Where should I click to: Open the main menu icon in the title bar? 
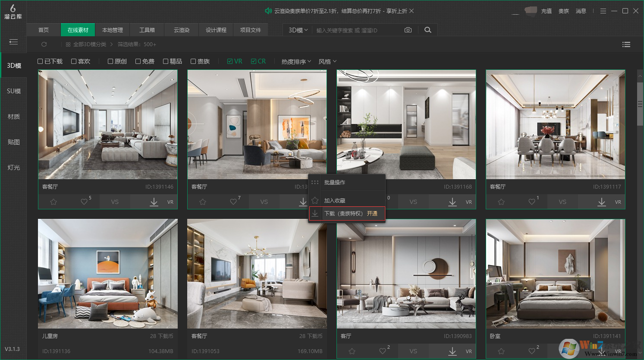[603, 11]
